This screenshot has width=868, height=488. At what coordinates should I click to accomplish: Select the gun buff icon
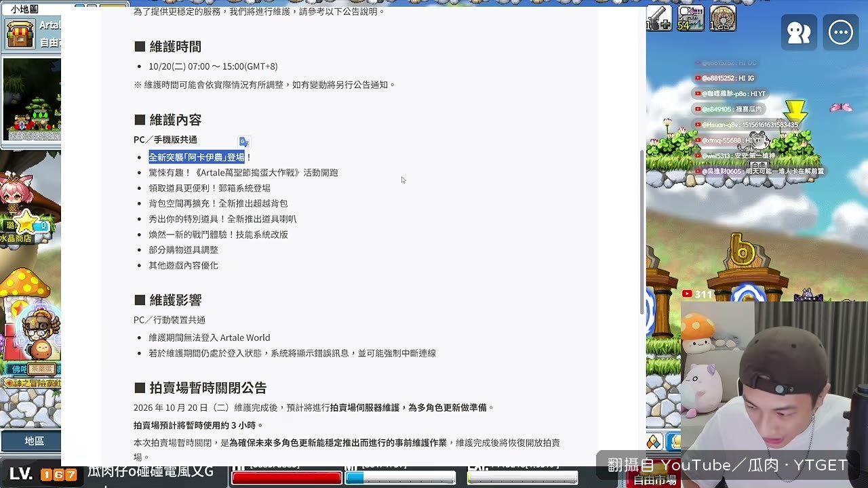[x=659, y=18]
